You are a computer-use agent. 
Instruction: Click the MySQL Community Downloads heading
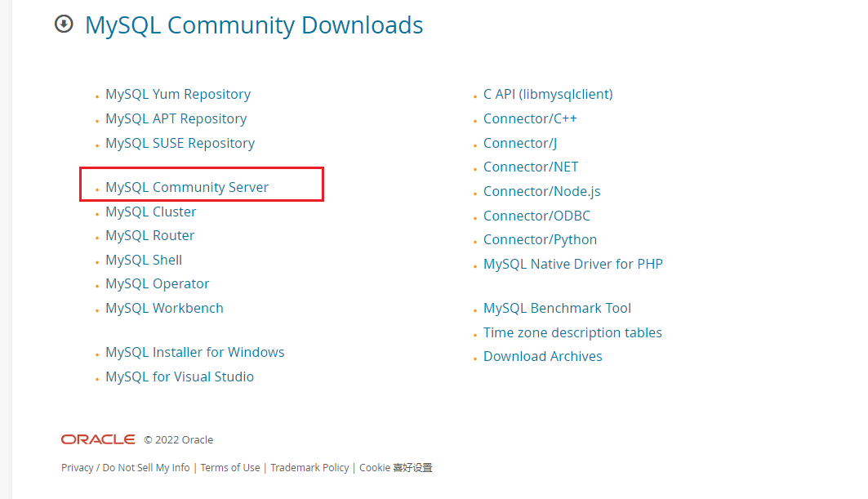click(x=253, y=25)
